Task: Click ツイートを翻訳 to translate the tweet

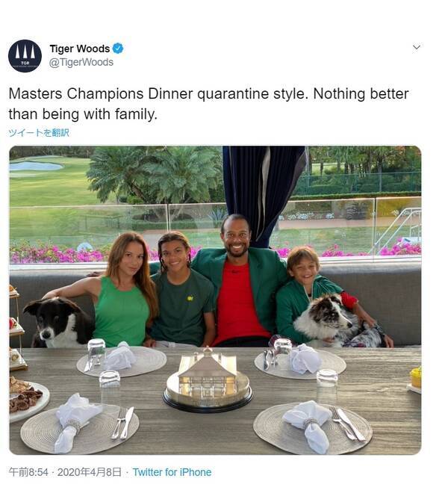Action: (39, 132)
